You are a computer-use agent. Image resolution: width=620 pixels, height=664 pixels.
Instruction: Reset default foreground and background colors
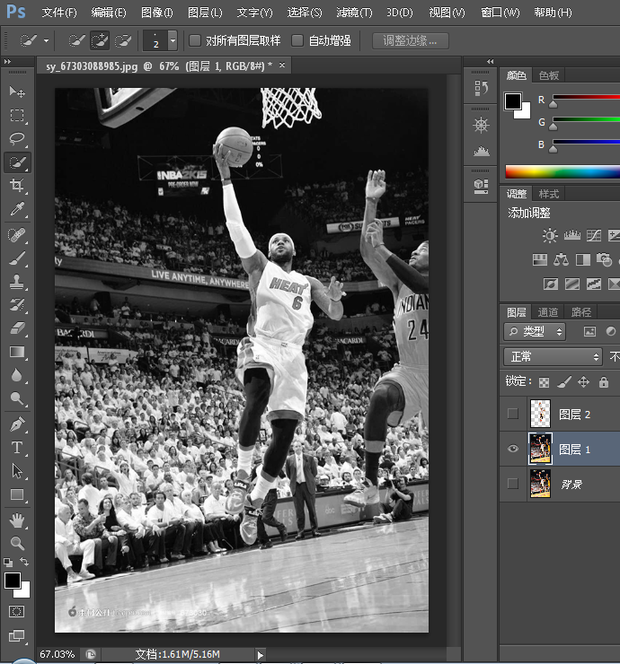[x=8, y=562]
